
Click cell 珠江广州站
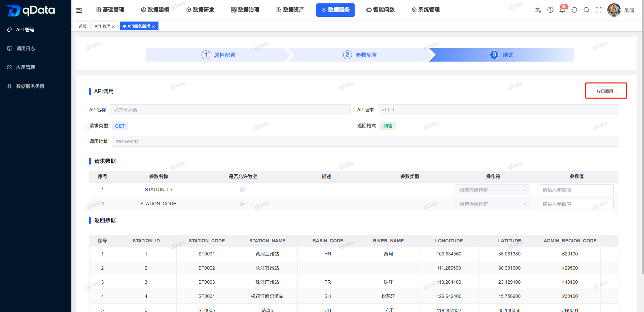tap(267, 282)
